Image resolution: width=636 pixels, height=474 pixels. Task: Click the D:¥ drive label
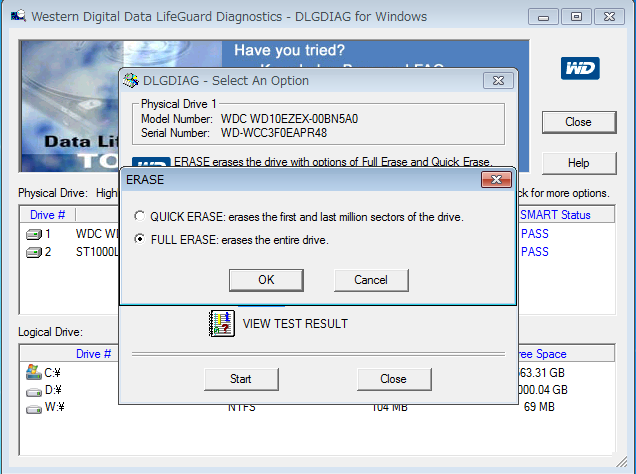[53, 390]
